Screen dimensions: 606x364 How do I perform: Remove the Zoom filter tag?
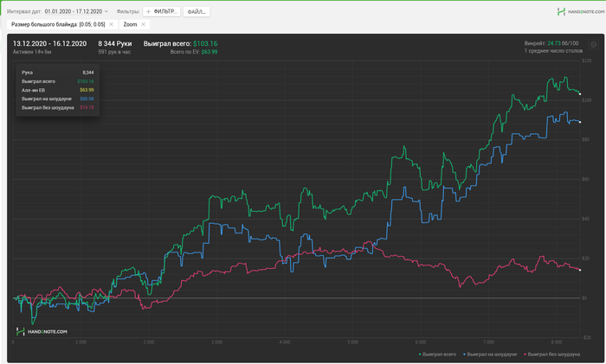144,24
